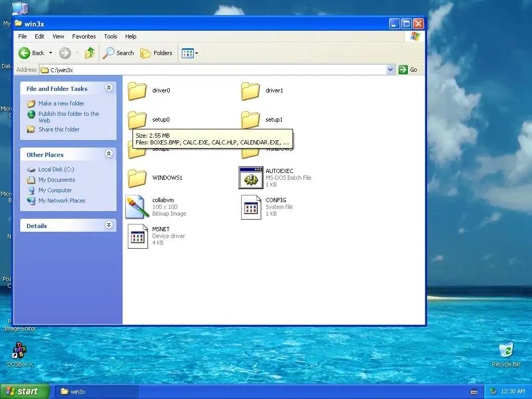Toggle the Folders pane
Viewport: 532px width, 399px height.
[156, 53]
